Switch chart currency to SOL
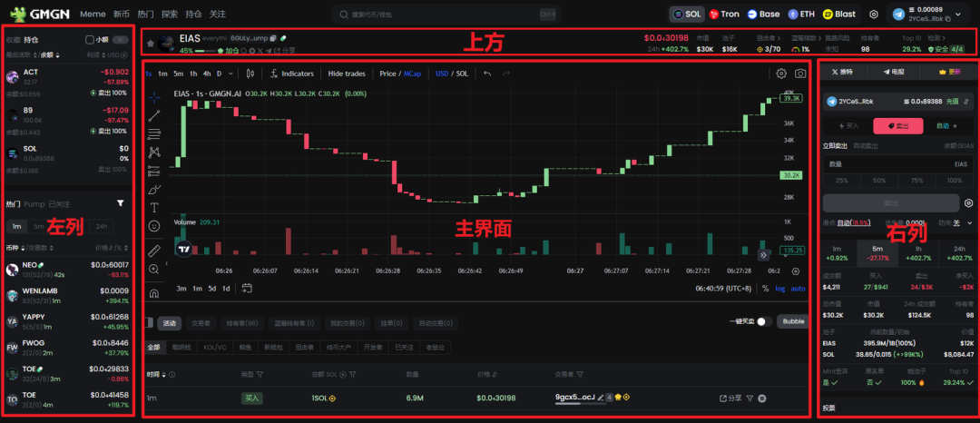Image resolution: width=980 pixels, height=423 pixels. click(x=462, y=74)
